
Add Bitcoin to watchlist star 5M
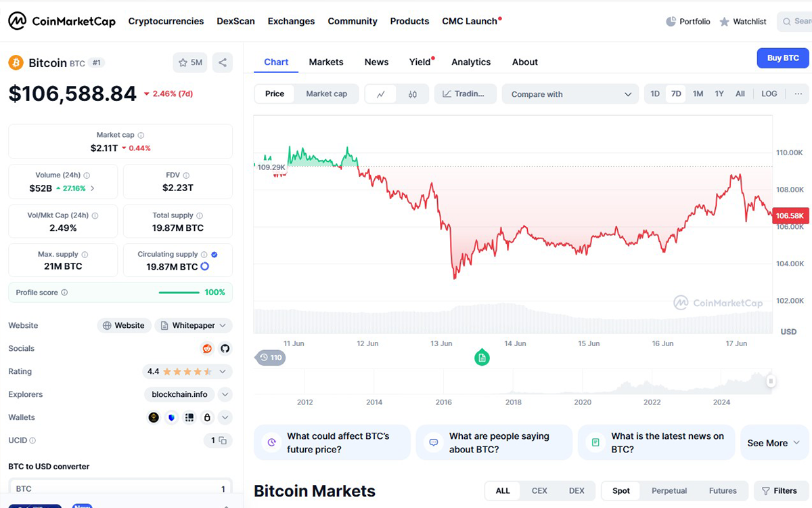coord(190,62)
